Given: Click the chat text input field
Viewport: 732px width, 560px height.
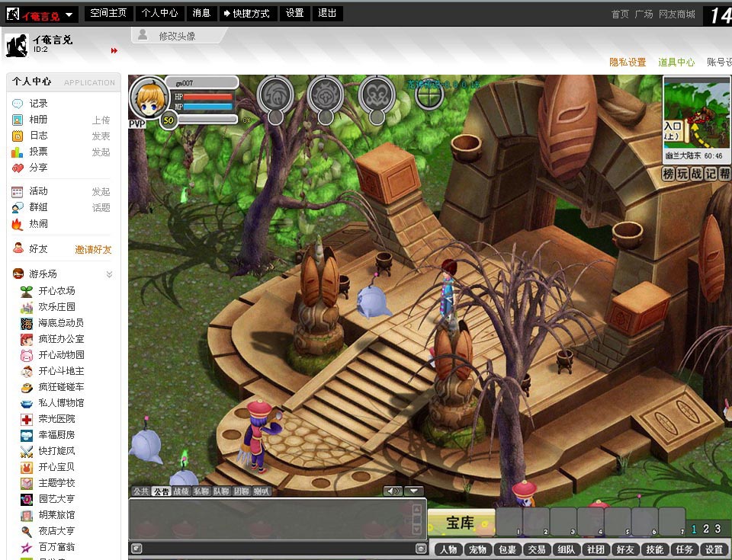Looking at the screenshot, I should tap(278, 549).
